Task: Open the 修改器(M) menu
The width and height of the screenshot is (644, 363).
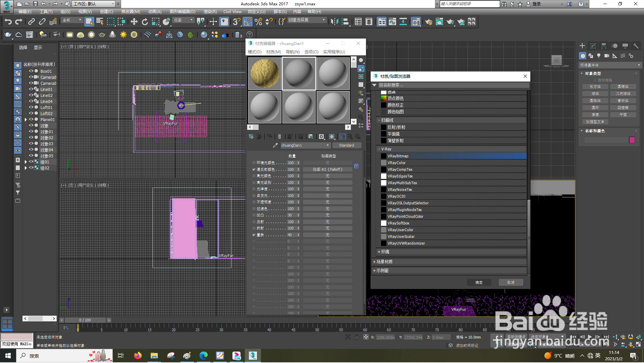Action: point(130,11)
